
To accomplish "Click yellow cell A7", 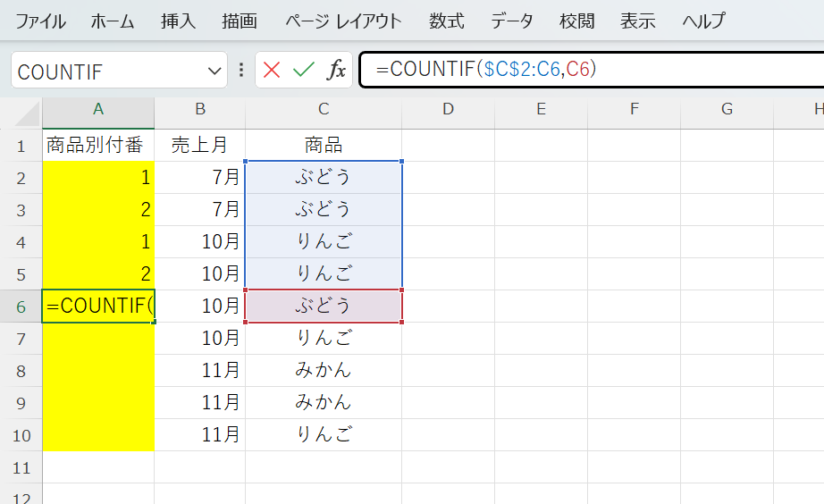I will (98, 339).
